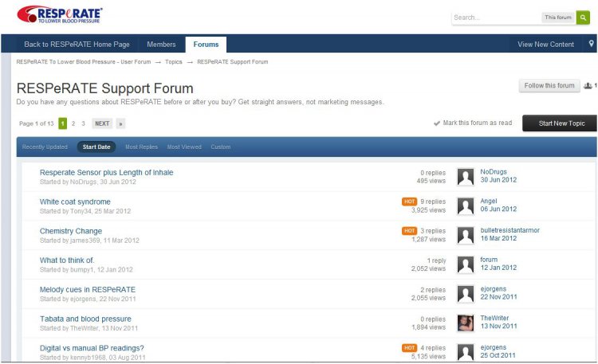
Task: Go to the NEXT page
Action: 102,123
